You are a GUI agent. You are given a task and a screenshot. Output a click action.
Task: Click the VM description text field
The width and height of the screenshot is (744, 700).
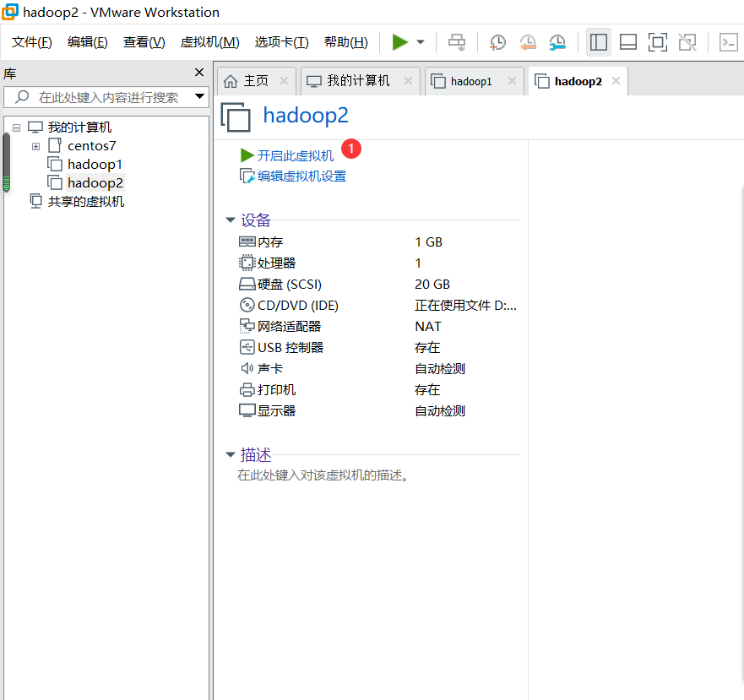pos(323,475)
